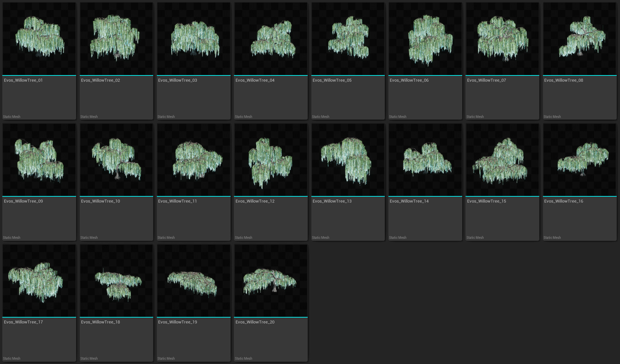Click the Evos_WillowTree_11 tree thumbnail
This screenshot has height=364, width=620.
[194, 160]
